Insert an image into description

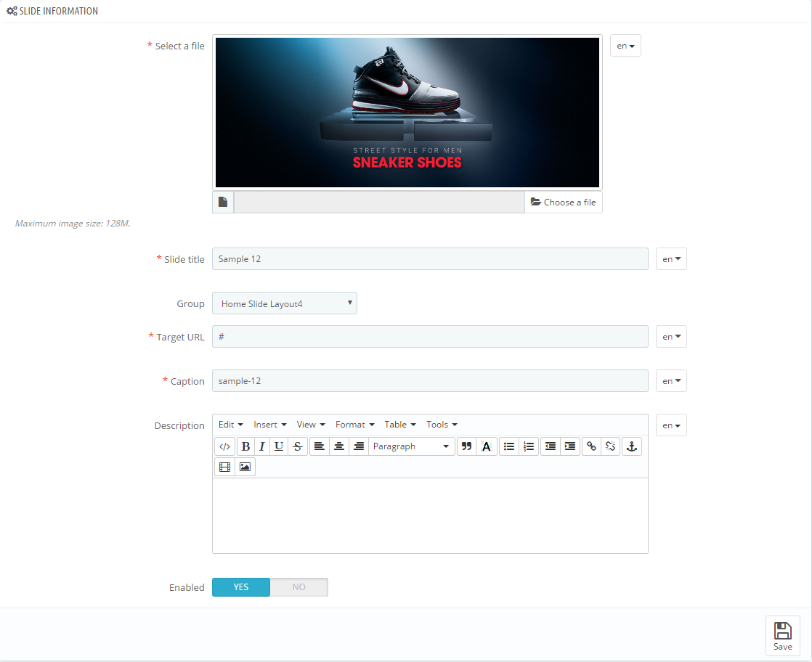coord(245,467)
